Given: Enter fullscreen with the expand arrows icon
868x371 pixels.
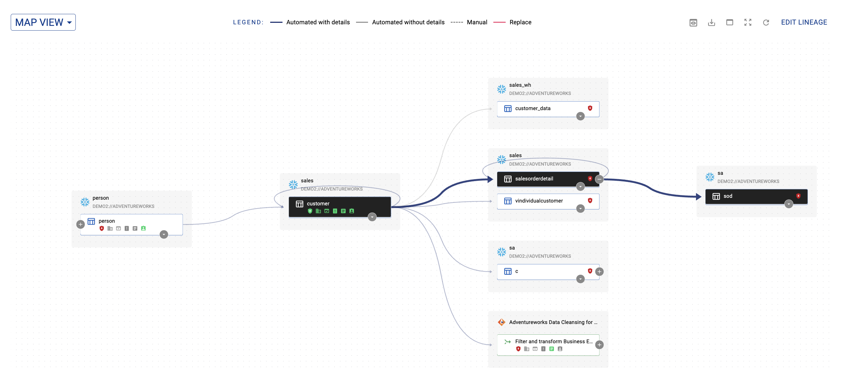Looking at the screenshot, I should [x=747, y=22].
